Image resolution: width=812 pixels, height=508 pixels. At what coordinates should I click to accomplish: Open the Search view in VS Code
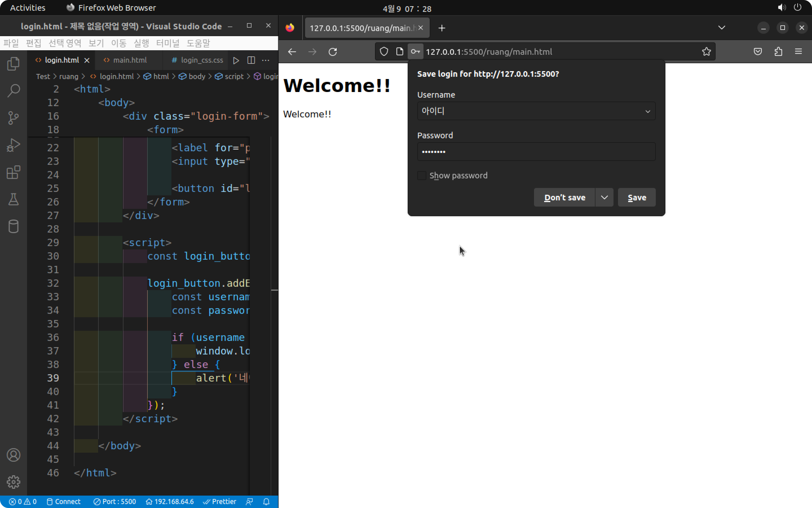click(14, 90)
